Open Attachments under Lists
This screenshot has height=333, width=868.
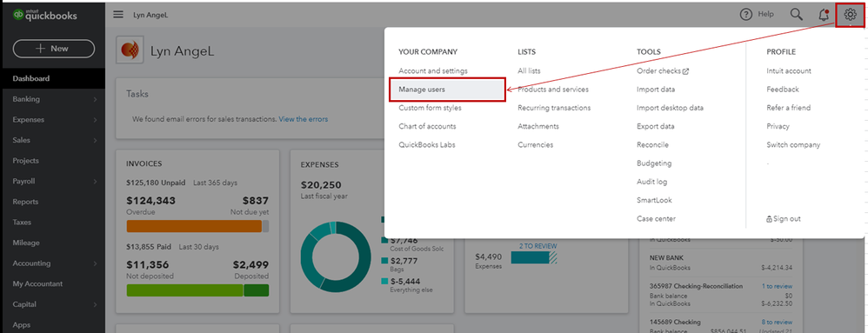pyautogui.click(x=538, y=126)
